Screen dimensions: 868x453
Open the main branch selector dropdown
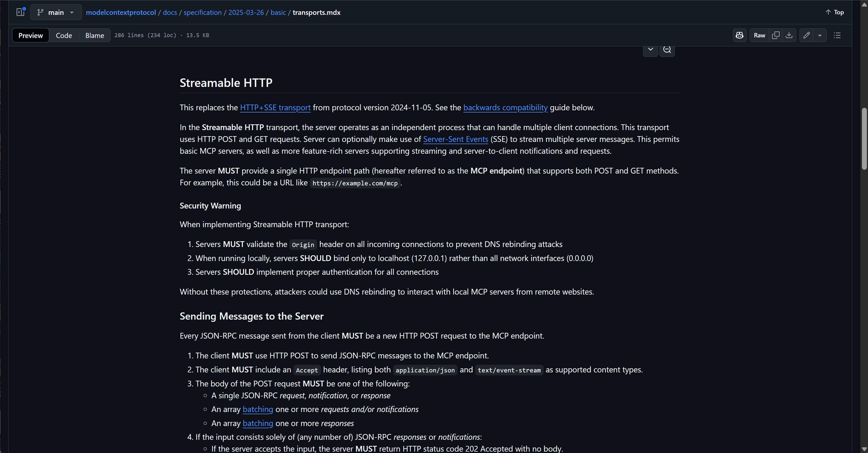(56, 12)
